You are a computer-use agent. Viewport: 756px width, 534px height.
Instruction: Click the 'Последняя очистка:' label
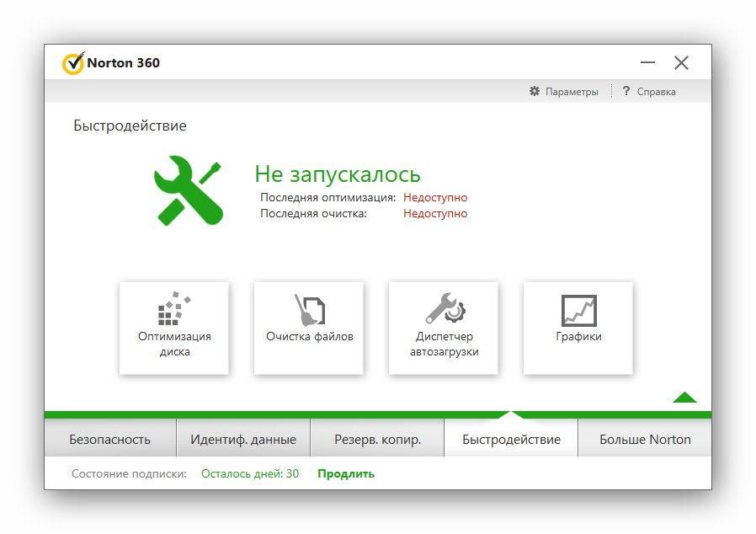point(313,213)
